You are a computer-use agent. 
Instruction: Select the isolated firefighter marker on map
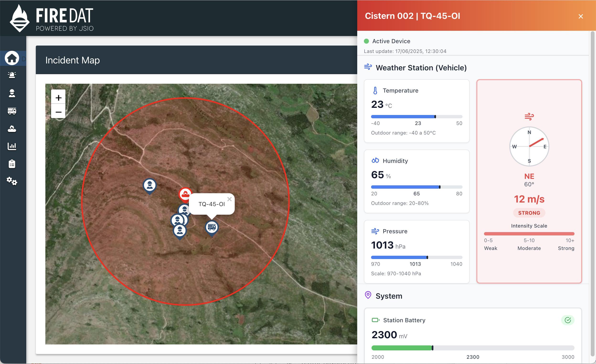149,185
